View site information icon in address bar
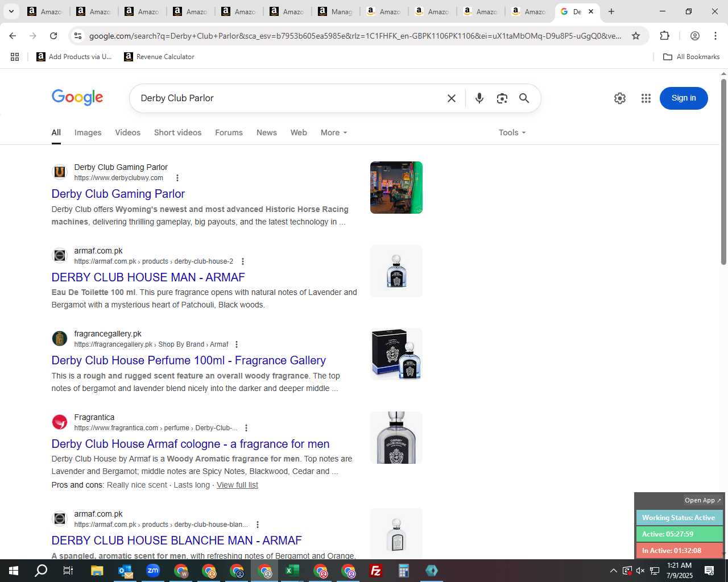 click(78, 36)
